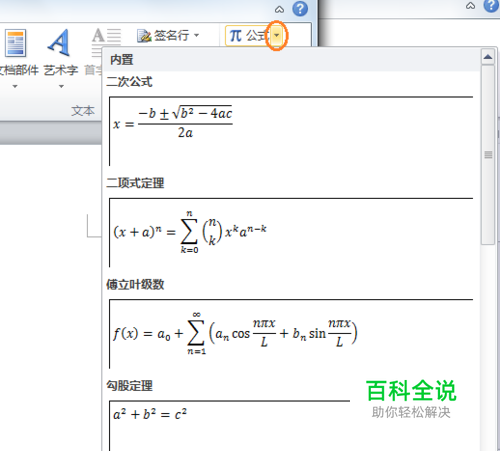Click the 文本 group label
The height and width of the screenshot is (451, 500).
point(83,111)
